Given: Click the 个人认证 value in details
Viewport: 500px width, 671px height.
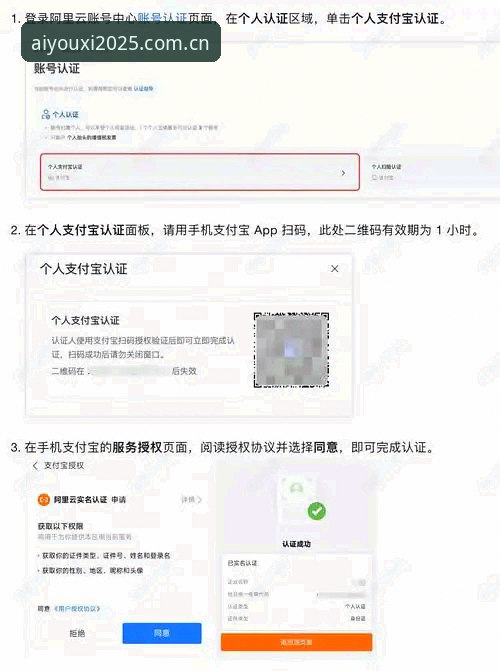Looking at the screenshot, I should (x=355, y=606).
